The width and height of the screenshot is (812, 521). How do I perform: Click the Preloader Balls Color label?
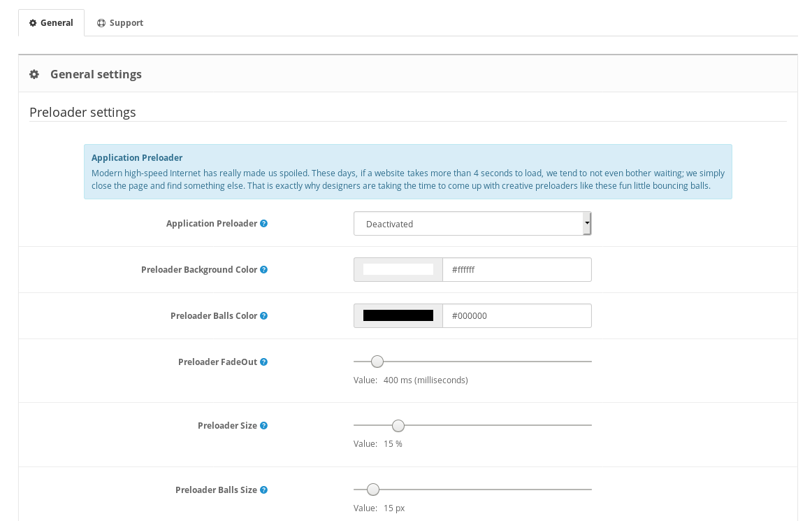click(214, 315)
